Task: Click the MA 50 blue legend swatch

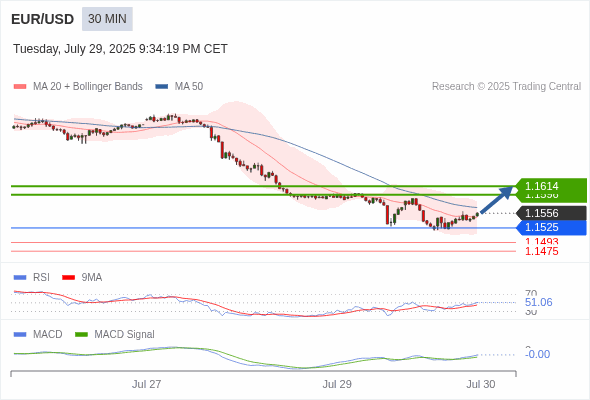Action: pyautogui.click(x=162, y=87)
